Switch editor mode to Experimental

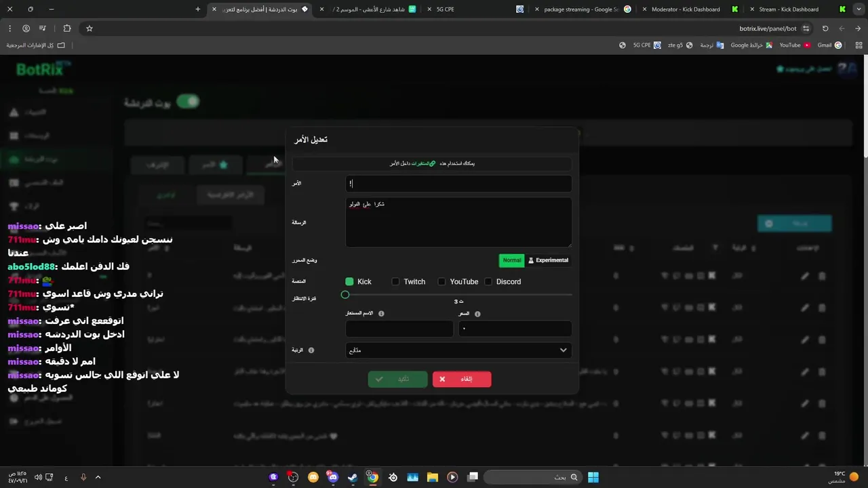pos(548,260)
